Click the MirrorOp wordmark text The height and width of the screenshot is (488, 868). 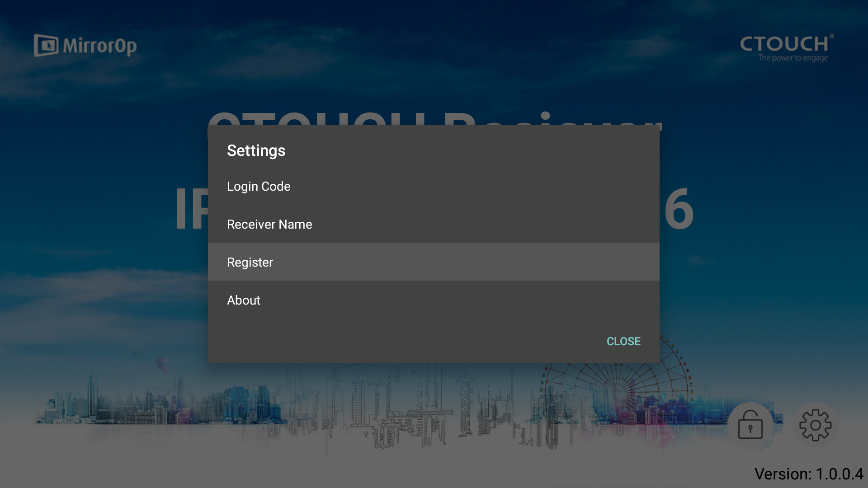coord(100,46)
